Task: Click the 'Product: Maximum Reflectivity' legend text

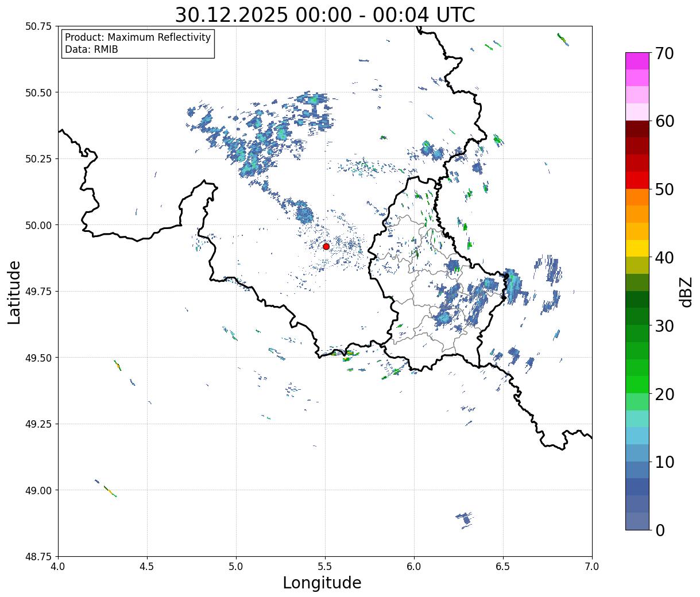Action: click(138, 37)
